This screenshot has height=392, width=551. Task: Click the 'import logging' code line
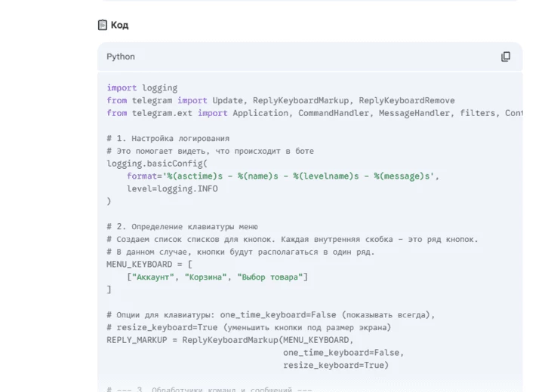tap(142, 88)
